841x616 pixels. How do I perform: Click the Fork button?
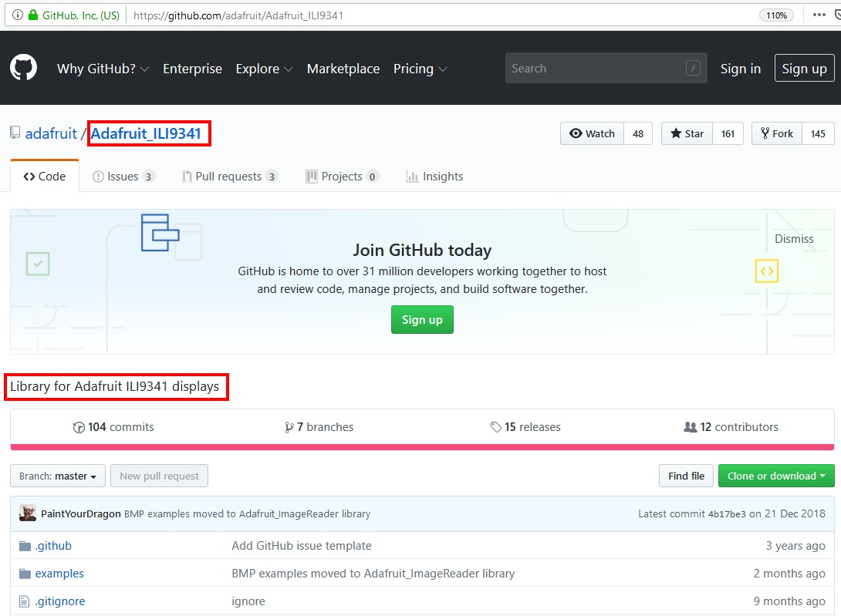tap(777, 133)
